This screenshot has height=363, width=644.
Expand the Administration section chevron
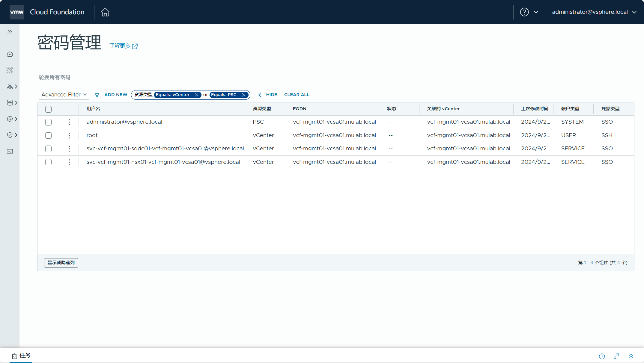16,119
